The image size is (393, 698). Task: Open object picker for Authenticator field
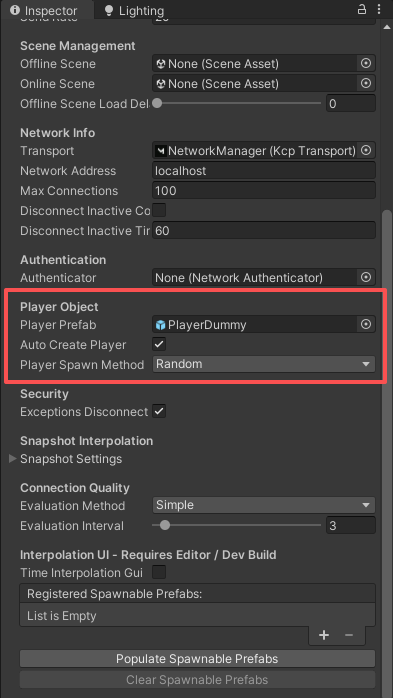(366, 278)
